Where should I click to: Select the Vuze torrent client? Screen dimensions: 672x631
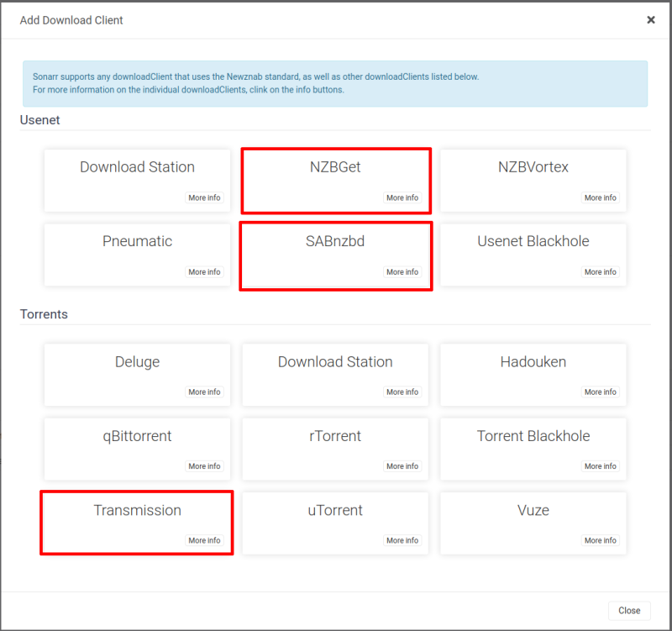[533, 523]
